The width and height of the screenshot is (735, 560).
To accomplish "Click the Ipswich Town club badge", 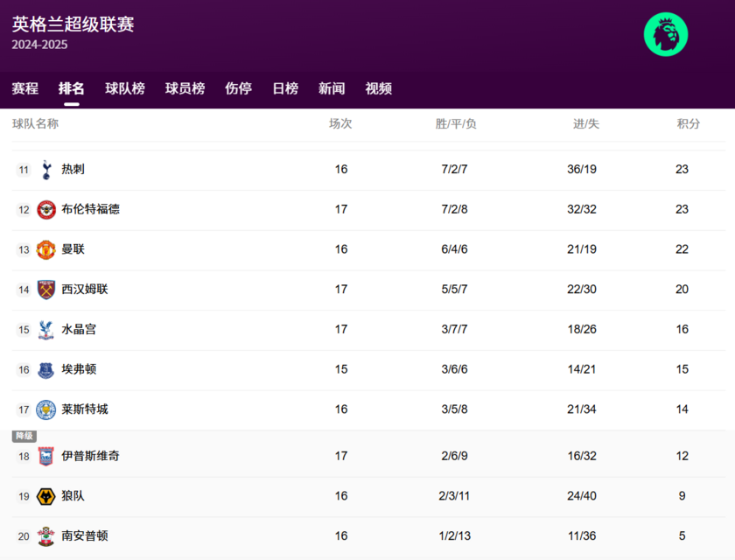I will (x=45, y=455).
